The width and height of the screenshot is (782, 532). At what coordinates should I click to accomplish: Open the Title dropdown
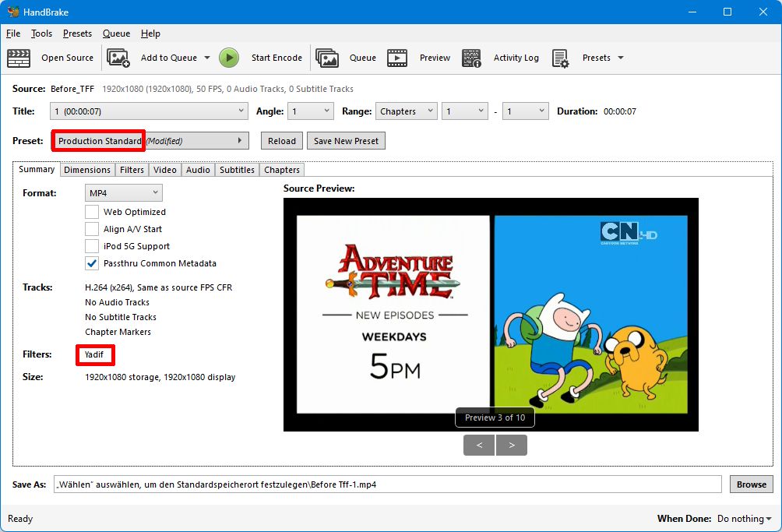click(149, 111)
